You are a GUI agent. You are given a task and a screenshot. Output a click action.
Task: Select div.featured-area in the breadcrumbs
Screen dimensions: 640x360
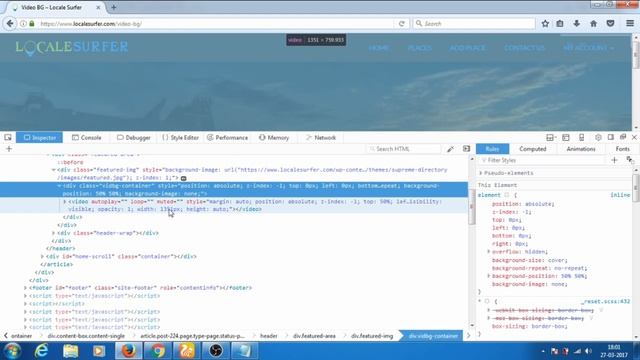(x=314, y=336)
